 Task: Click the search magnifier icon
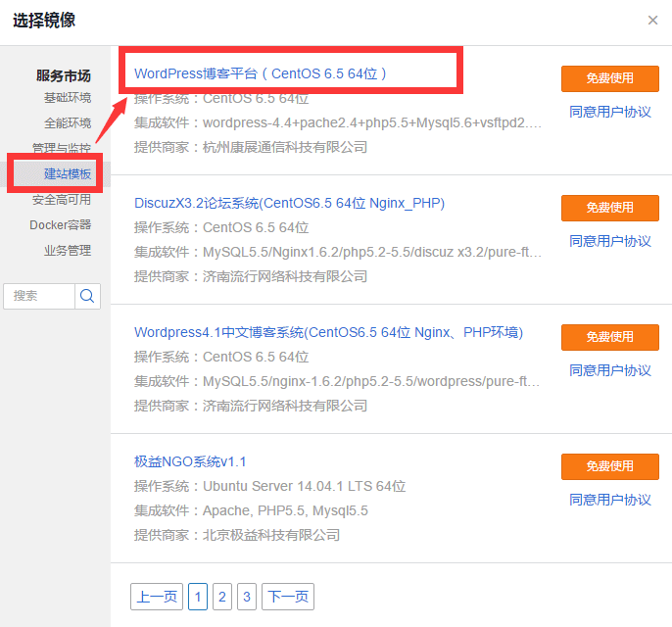(87, 296)
